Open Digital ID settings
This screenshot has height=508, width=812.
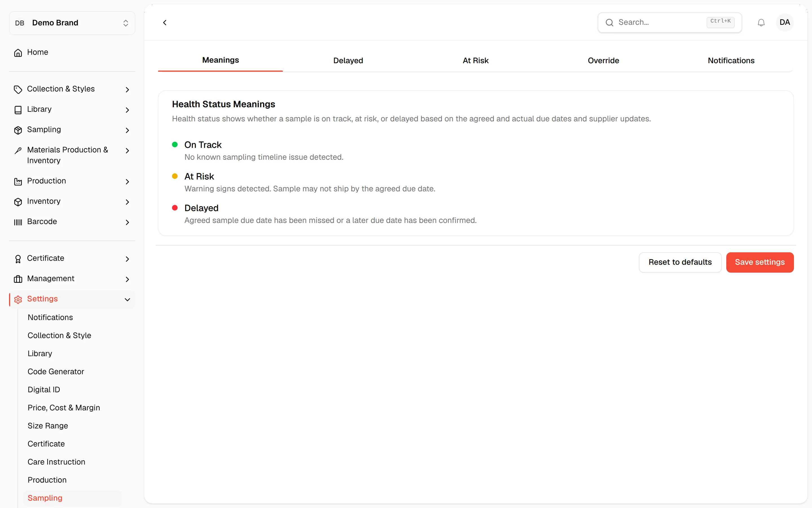[x=44, y=389]
